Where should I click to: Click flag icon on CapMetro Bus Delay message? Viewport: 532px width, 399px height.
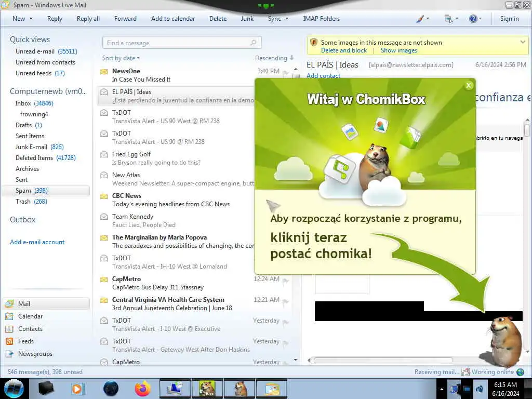(286, 281)
